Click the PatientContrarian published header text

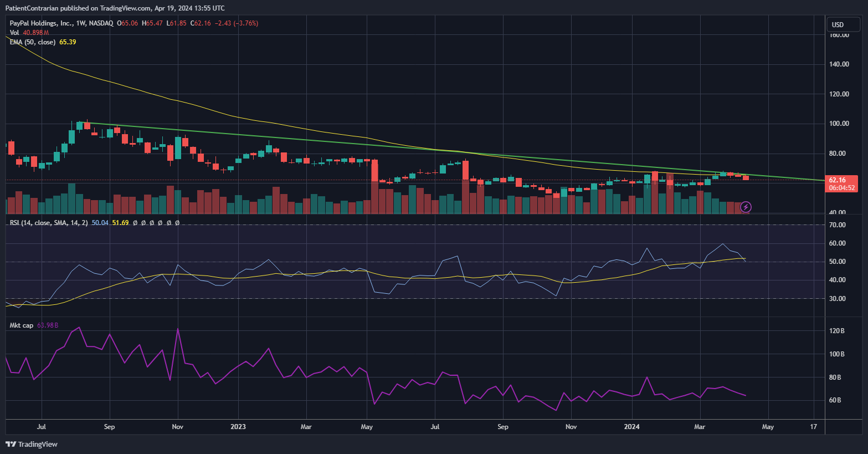(115, 8)
